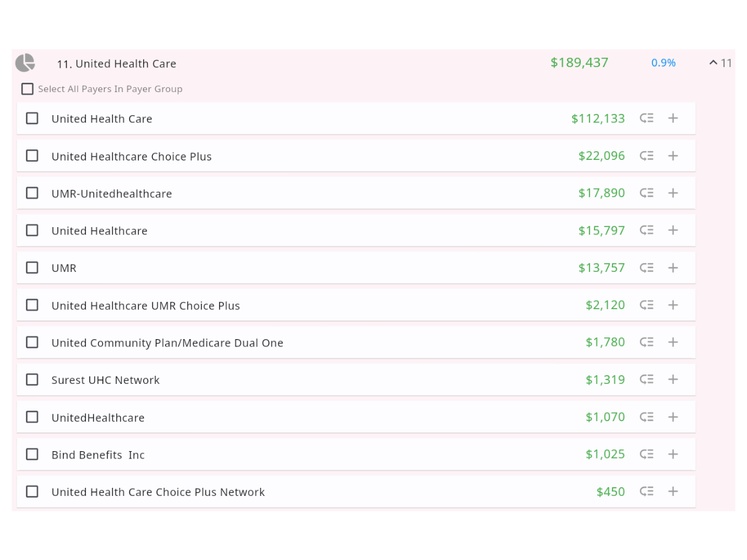The width and height of the screenshot is (747, 560).
Task: Tick the UnitedHealthcare $1,070 row checkbox
Action: [32, 417]
